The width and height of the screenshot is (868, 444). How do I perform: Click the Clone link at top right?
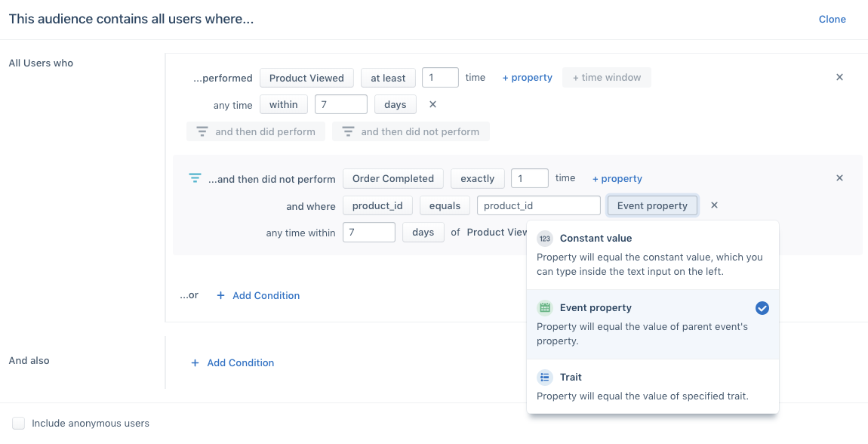(x=832, y=19)
